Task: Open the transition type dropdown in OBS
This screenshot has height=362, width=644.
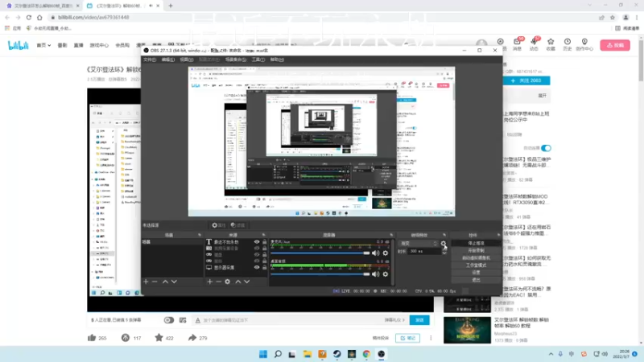Action: [x=419, y=244]
